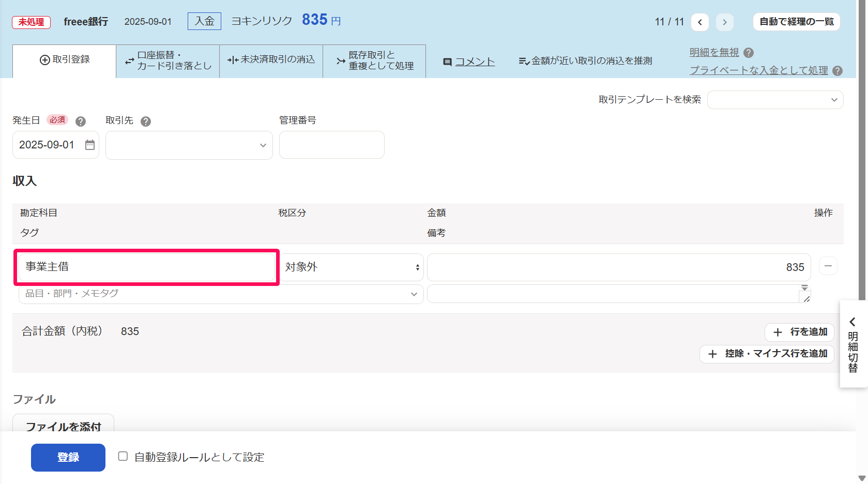Click ファイルを添付 button
The height and width of the screenshot is (484, 868).
tap(63, 424)
